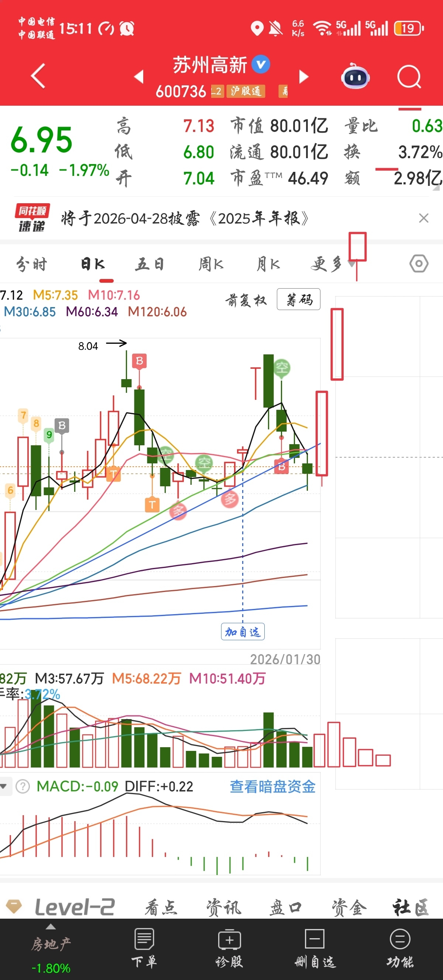This screenshot has height=980, width=443.
Task: Tap the stock code 600736
Action: click(x=181, y=91)
